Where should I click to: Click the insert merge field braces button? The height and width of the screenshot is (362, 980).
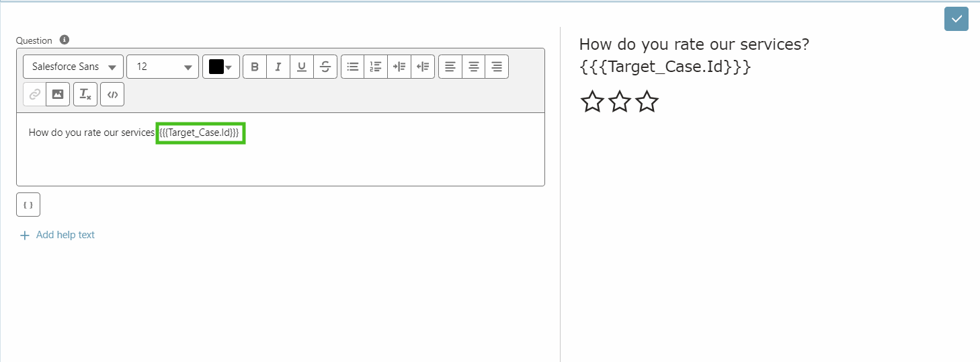[28, 205]
